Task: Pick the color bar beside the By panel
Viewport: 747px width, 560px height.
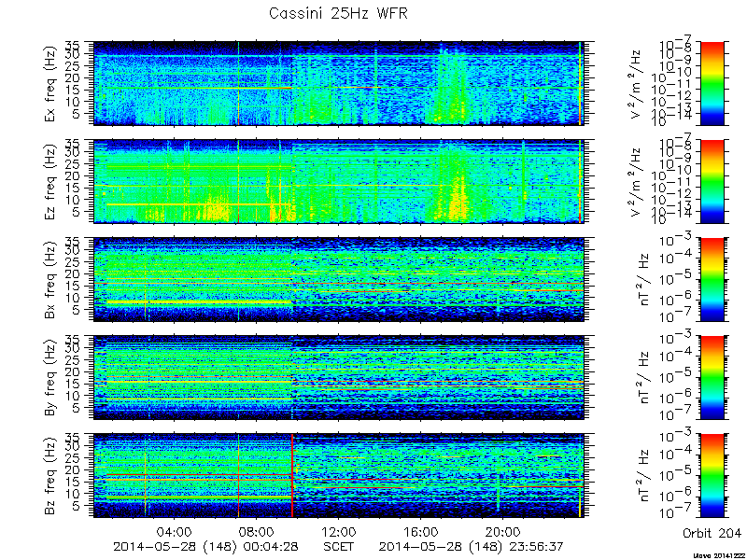Action: pyautogui.click(x=712, y=378)
